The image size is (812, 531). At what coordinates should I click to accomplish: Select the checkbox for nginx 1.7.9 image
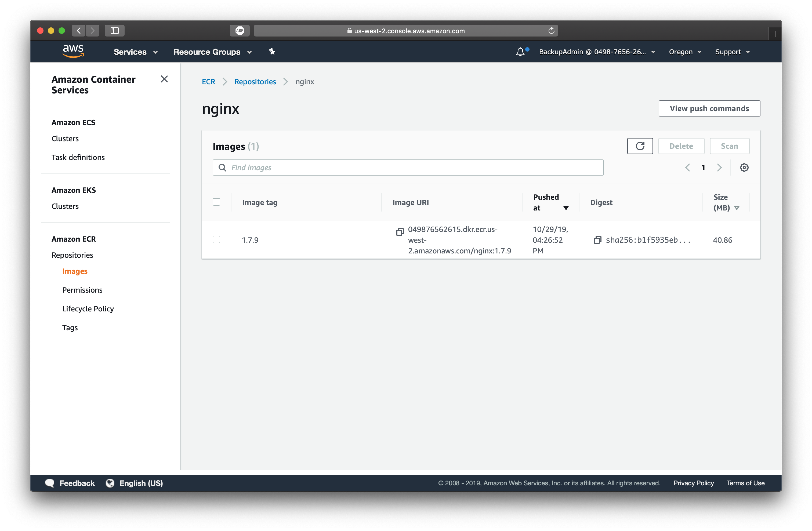click(x=216, y=239)
